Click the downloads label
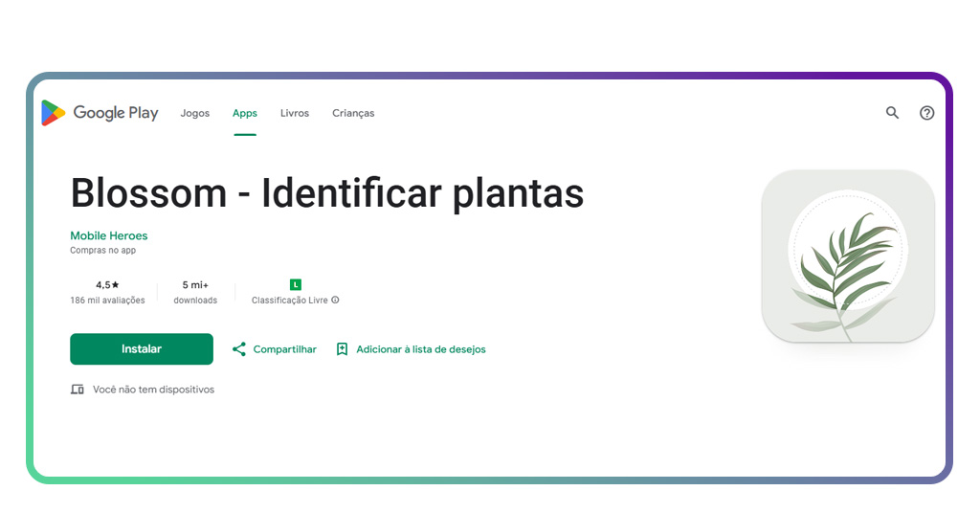 [195, 301]
